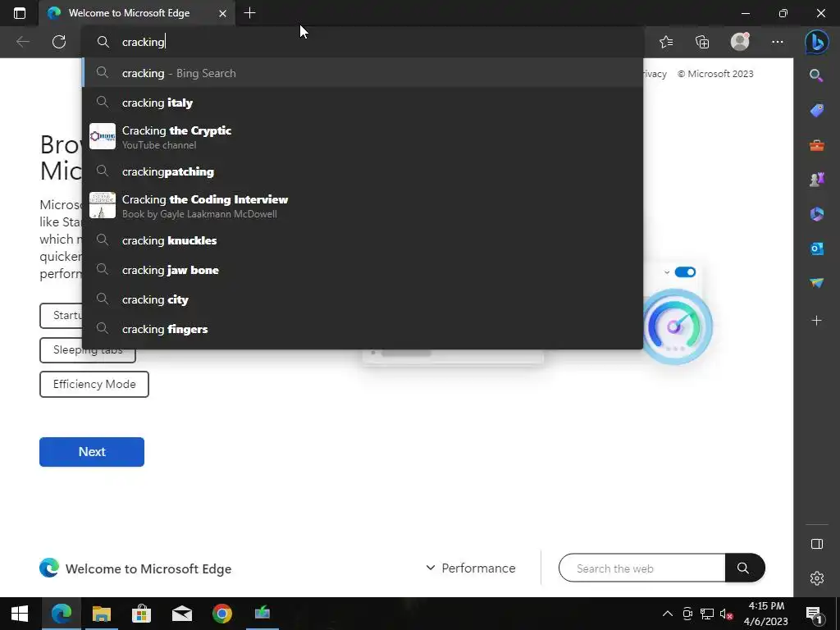Open sidebar settings gear icon
The width and height of the screenshot is (840, 630).
coord(816,578)
